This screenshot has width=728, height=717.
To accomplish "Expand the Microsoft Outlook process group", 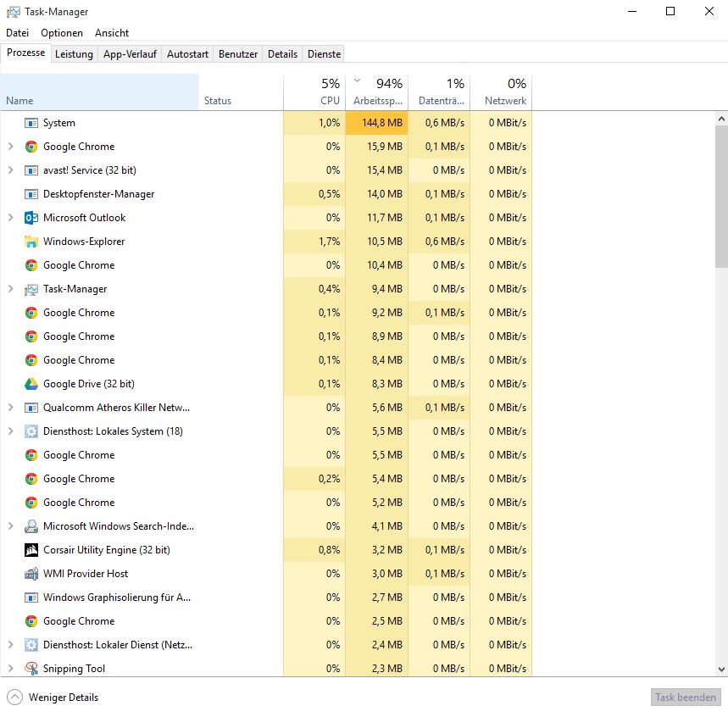I will click(11, 218).
